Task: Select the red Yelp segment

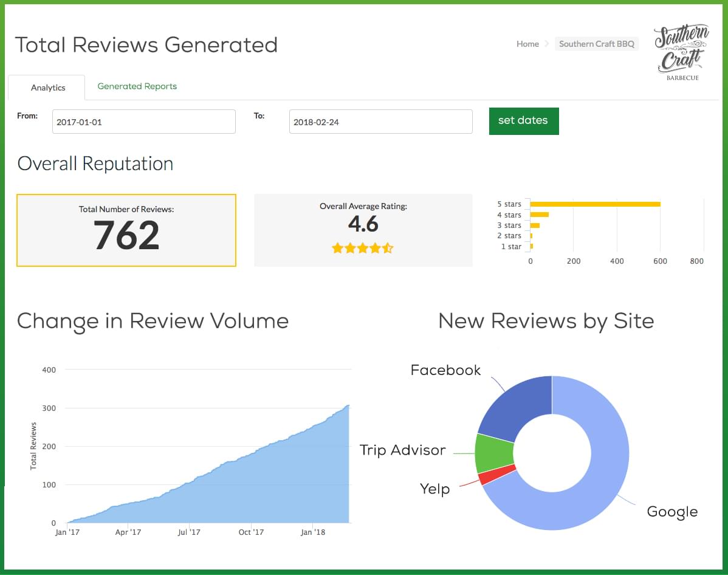Action: 497,474
